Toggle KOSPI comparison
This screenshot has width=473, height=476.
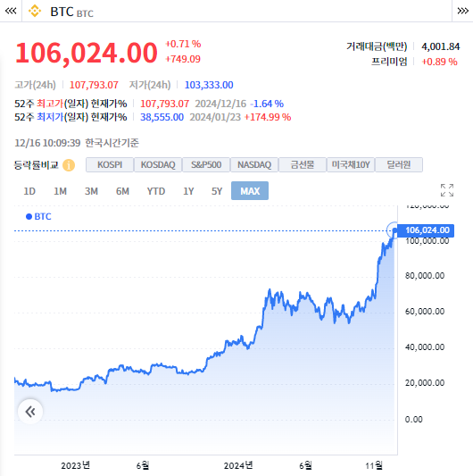click(x=110, y=165)
